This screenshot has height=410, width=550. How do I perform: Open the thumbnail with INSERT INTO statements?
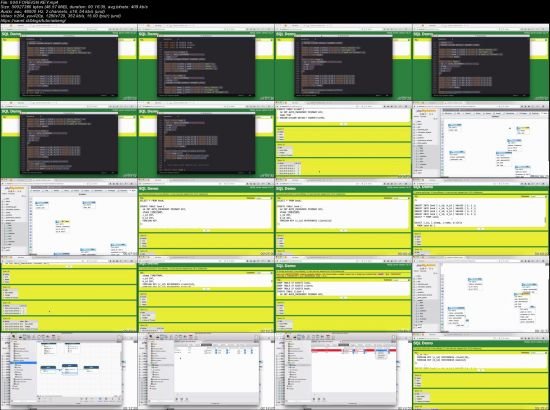coord(481,217)
